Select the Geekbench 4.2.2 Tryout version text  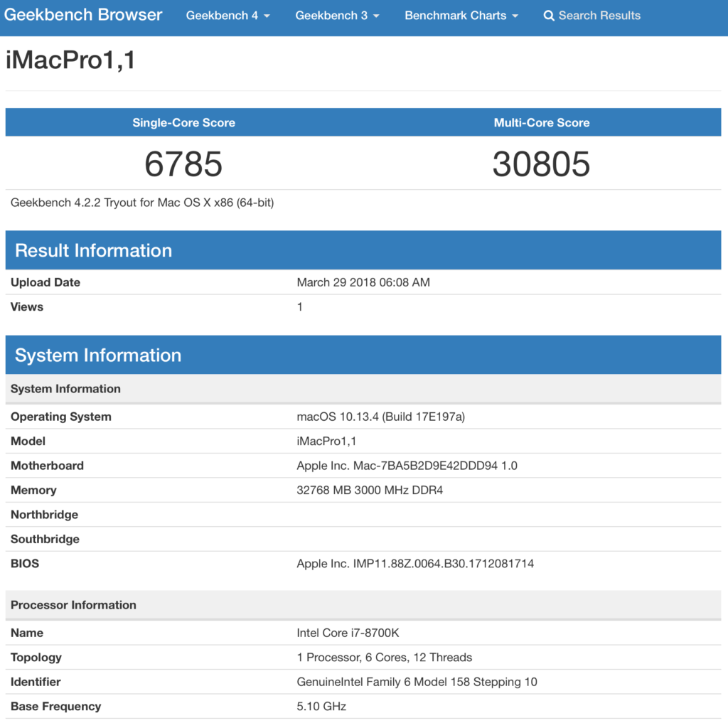tap(142, 203)
